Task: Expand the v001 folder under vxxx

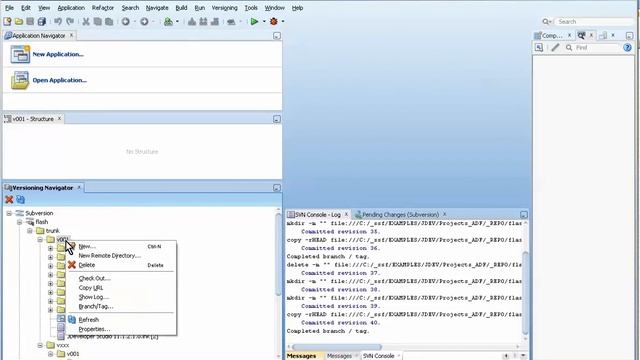Action: (50, 354)
